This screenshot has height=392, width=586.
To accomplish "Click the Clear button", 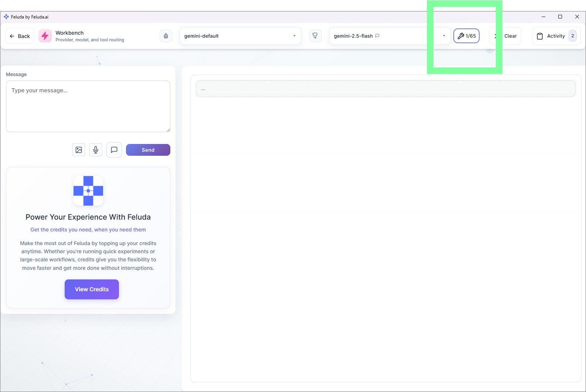I will click(505, 36).
